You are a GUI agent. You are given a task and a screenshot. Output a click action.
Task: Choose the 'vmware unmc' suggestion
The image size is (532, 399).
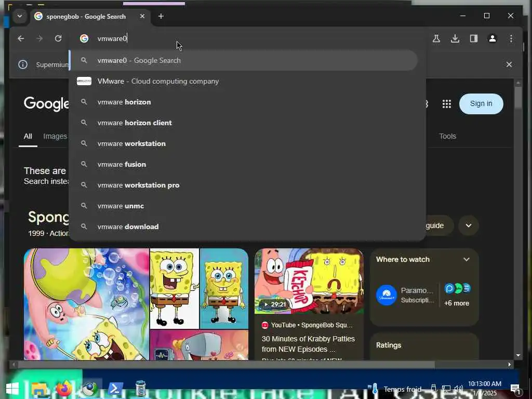(x=244, y=206)
